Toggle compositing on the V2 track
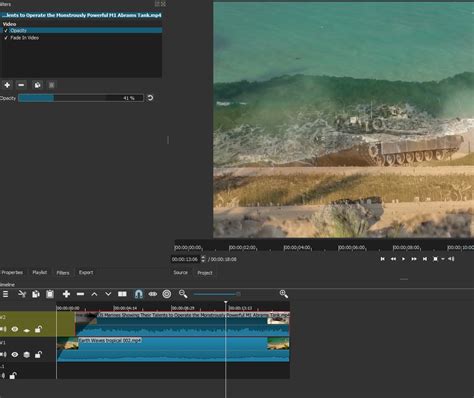 27,330
